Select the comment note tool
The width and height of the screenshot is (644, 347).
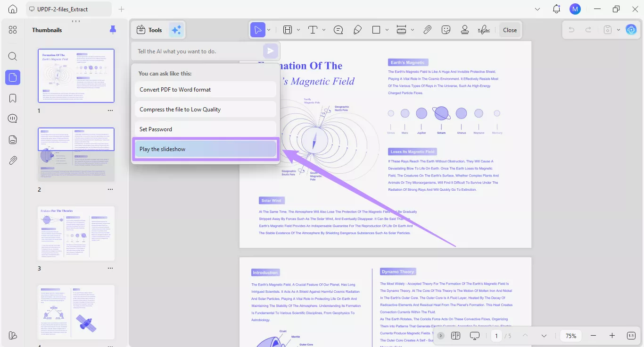click(338, 30)
